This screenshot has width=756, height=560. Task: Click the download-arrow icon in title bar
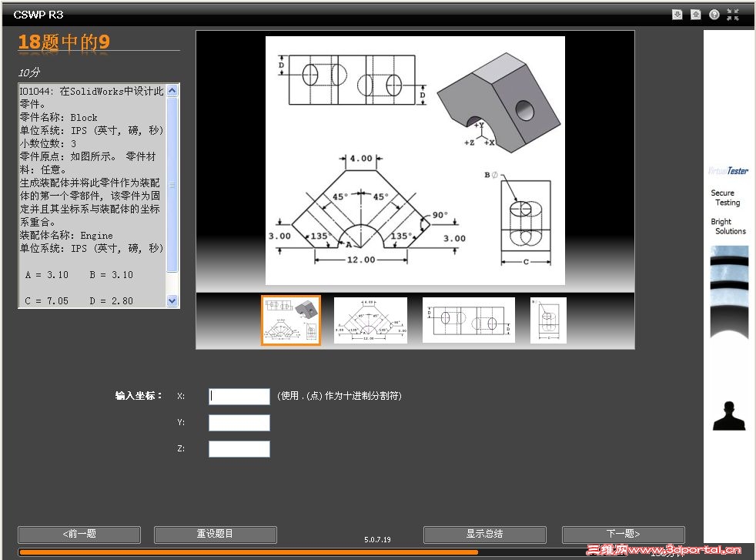677,15
